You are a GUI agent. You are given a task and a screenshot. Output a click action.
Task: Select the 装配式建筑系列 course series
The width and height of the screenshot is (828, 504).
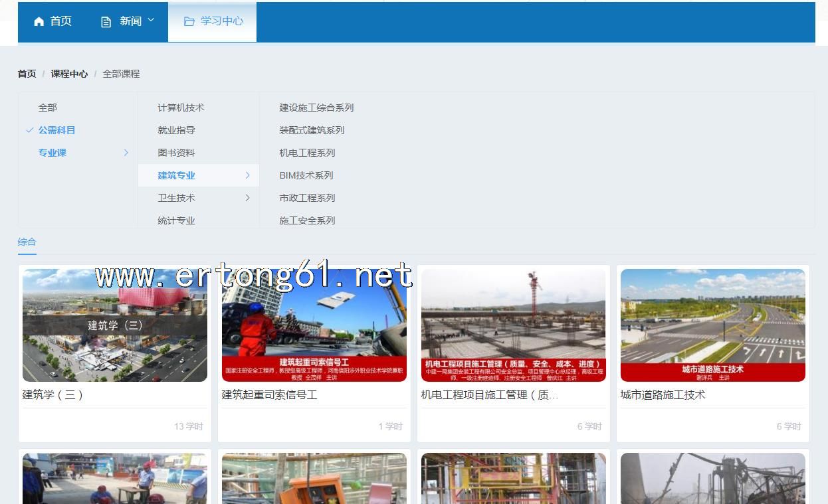coord(312,130)
